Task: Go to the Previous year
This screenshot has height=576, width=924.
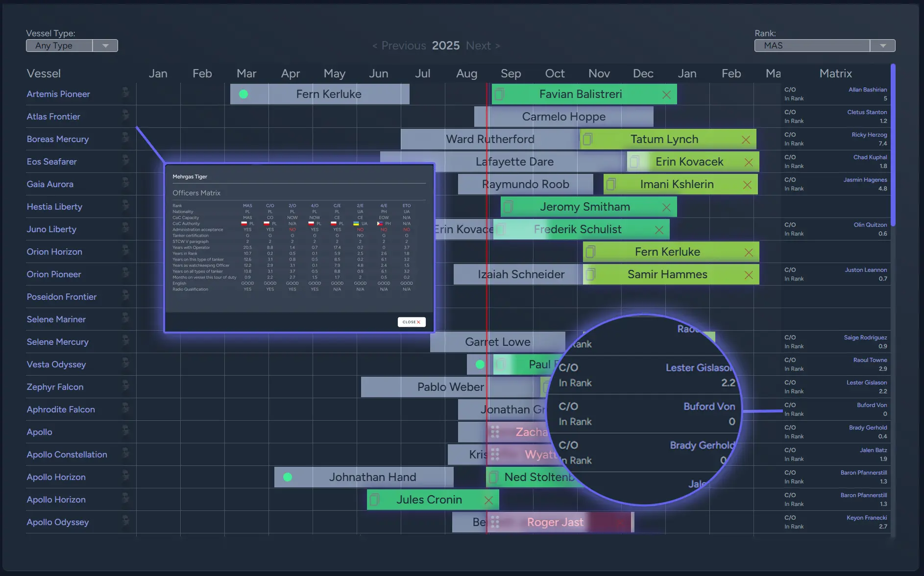Action: coord(399,46)
